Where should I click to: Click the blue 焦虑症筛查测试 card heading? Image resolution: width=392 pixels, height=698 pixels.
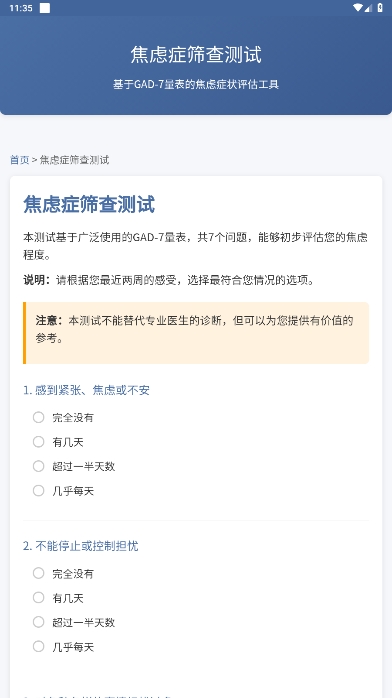(89, 205)
